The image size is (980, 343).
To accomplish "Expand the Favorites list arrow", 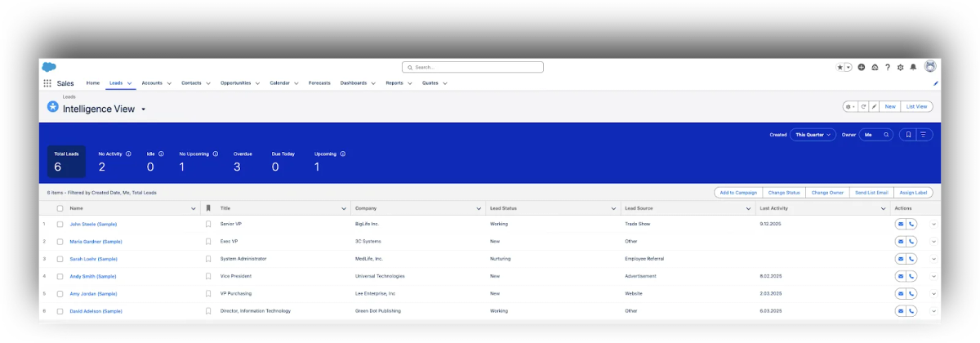I will click(849, 67).
